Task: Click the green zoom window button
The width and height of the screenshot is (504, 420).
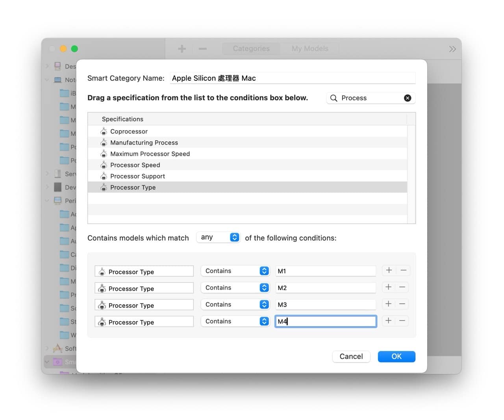Action: (74, 49)
